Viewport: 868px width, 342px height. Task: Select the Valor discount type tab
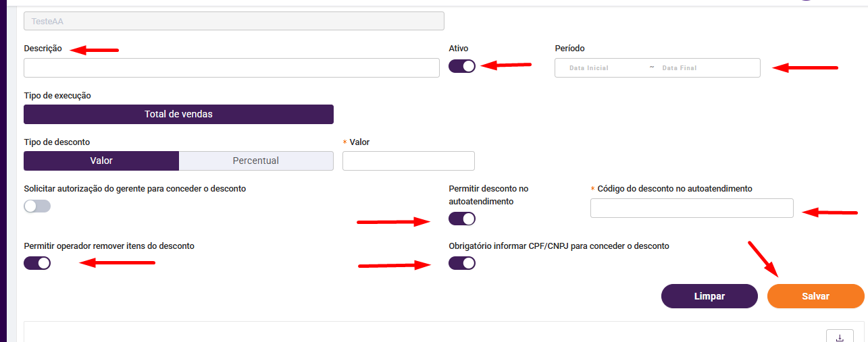click(101, 161)
